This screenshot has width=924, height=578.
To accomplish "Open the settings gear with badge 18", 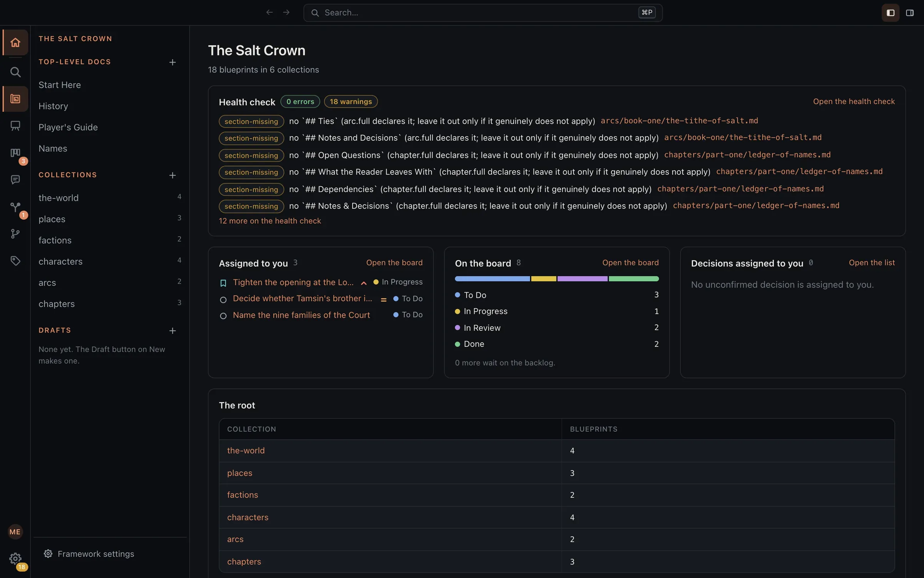I will 15,559.
